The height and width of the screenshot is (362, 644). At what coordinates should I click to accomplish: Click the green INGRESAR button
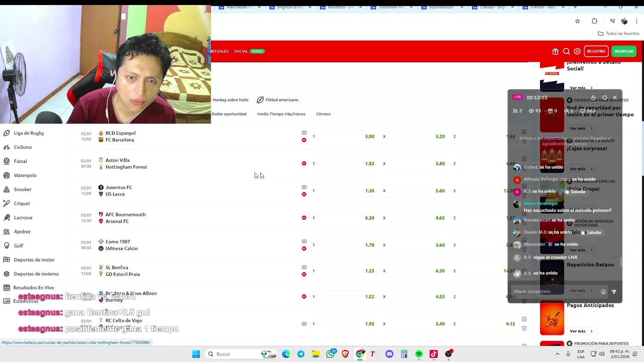tap(624, 51)
